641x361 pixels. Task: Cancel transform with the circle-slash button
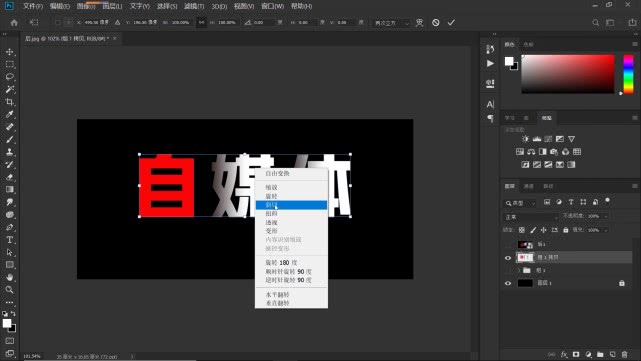436,22
